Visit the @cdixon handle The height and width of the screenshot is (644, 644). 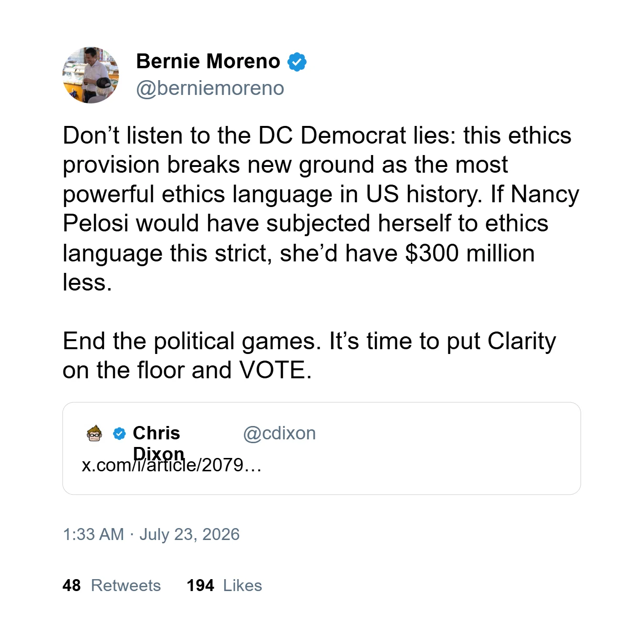280,433
